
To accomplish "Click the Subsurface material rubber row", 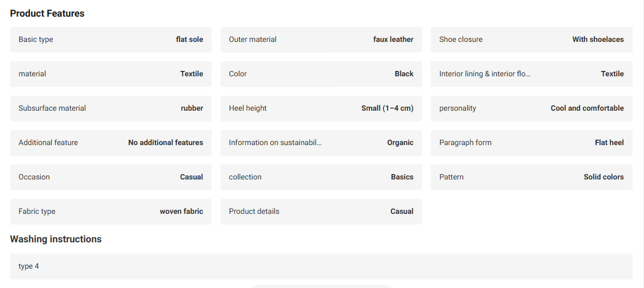I will pos(111,109).
